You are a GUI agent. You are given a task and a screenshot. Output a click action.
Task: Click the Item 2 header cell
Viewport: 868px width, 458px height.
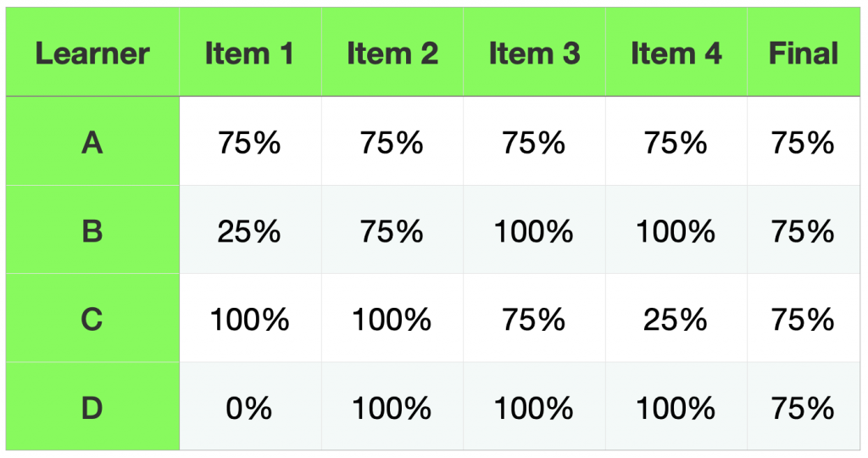(392, 54)
